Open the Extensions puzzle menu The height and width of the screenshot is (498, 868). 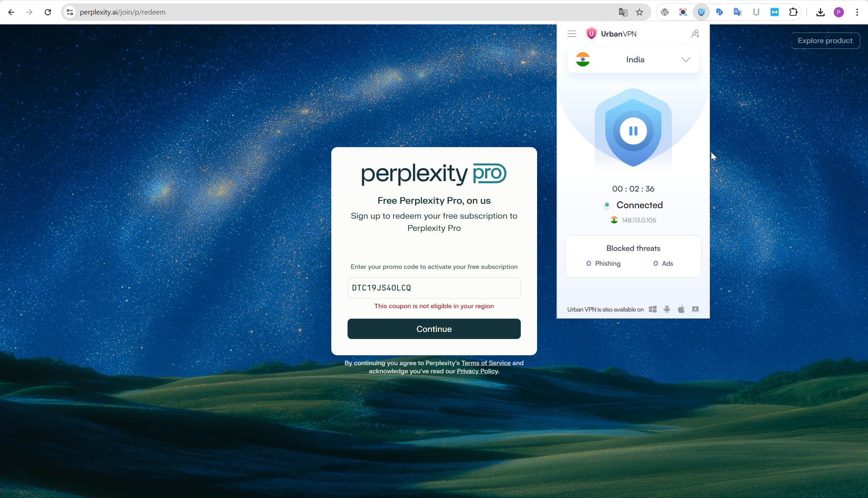pos(793,12)
